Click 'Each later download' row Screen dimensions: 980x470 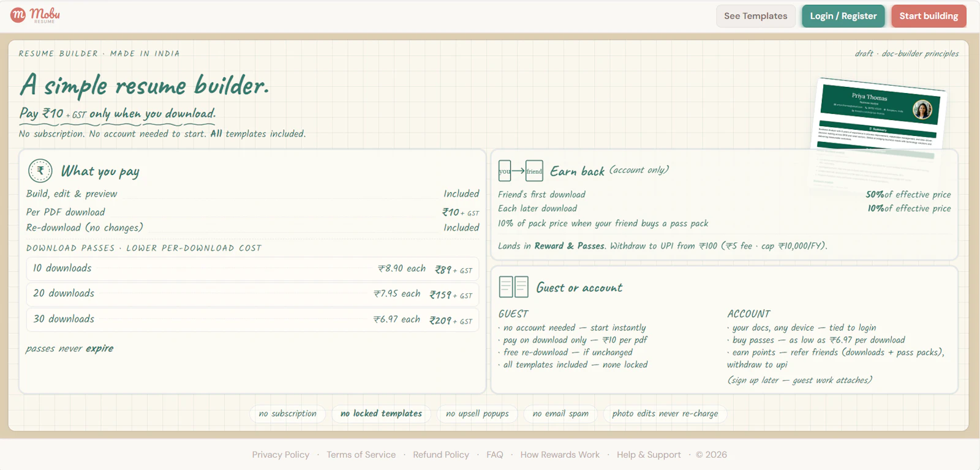point(725,209)
